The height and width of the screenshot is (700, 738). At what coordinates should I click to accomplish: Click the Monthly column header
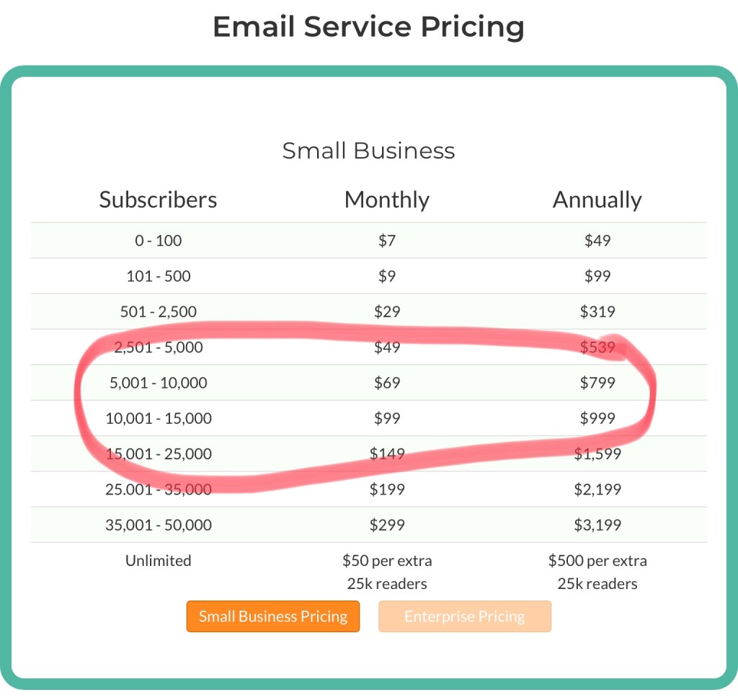click(x=387, y=200)
